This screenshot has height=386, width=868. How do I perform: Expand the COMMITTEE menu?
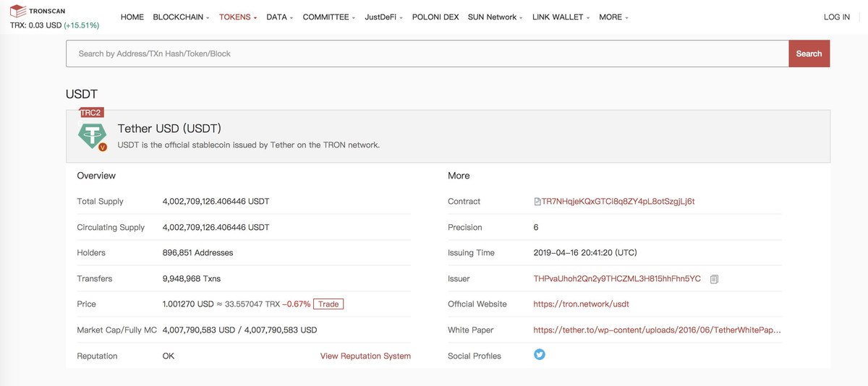click(x=328, y=17)
